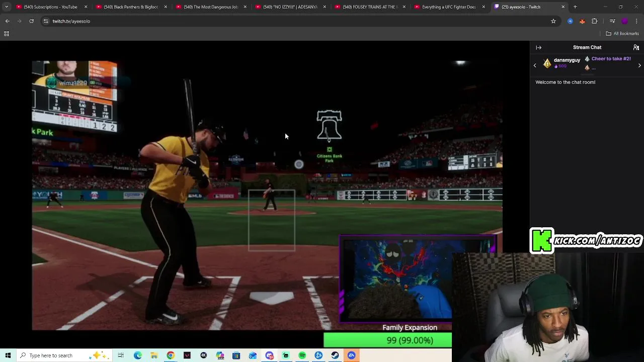Viewport: 644px width, 362px height.
Task: Open Microsoft Store from taskbar
Action: coord(236,355)
